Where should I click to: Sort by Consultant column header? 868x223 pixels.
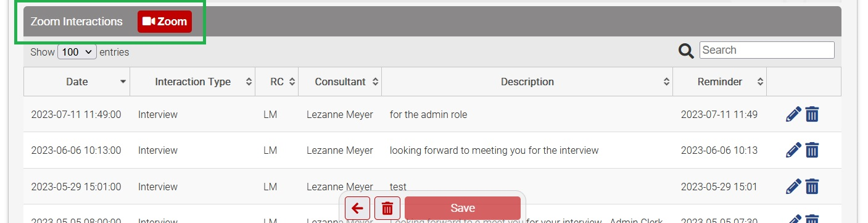point(340,82)
